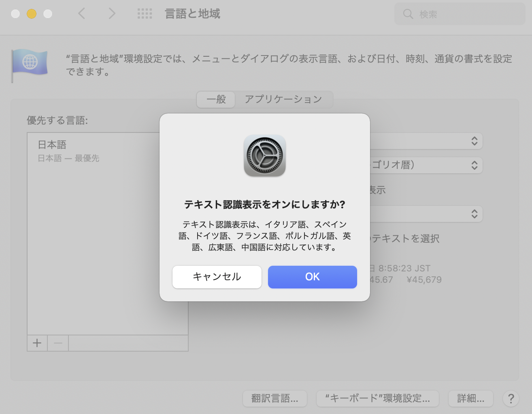Viewport: 532px width, 414px height.
Task: Click the 言語と地域 globe flag icon
Action: pos(30,64)
